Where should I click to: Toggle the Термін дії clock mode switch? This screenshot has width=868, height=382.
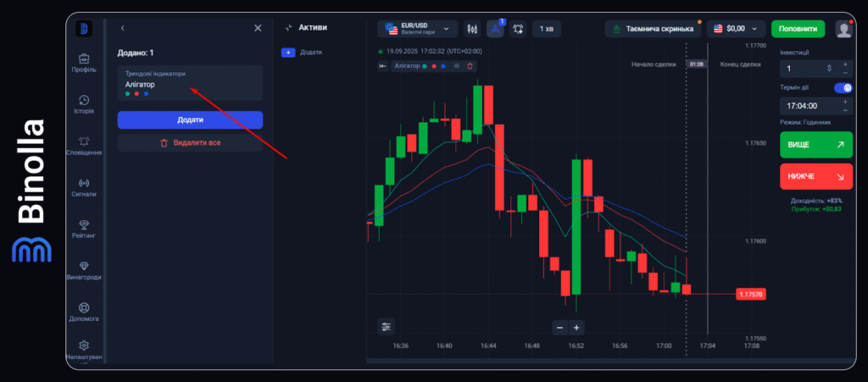843,88
